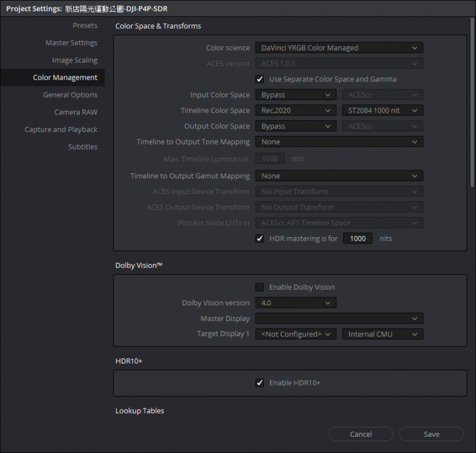476x453 pixels.
Task: Click the Cancel button
Action: point(361,434)
